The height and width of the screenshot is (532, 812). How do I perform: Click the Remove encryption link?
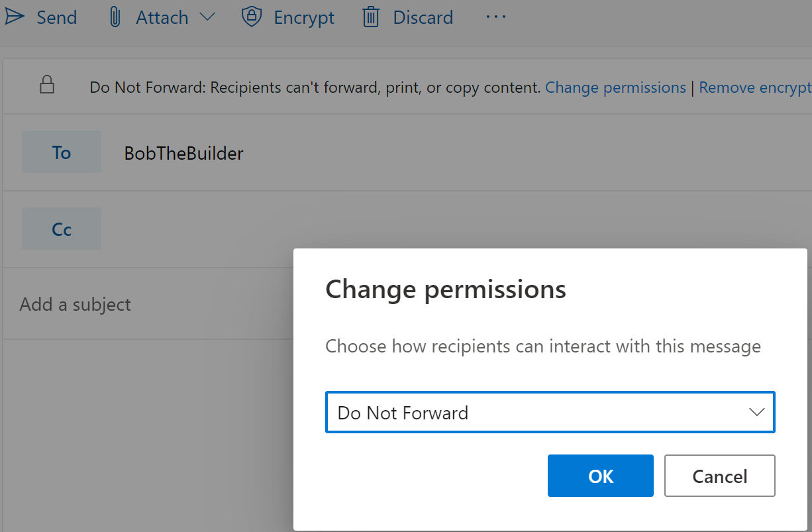755,87
